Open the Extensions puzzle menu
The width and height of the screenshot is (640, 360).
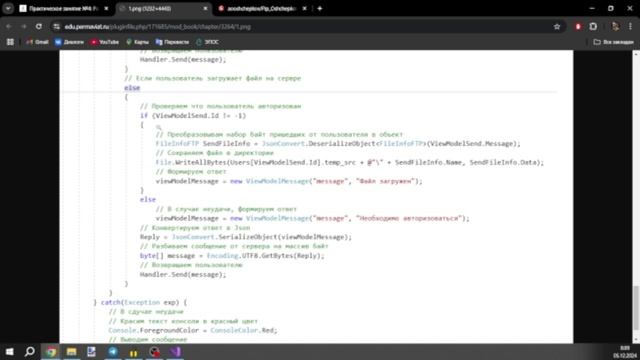593,27
